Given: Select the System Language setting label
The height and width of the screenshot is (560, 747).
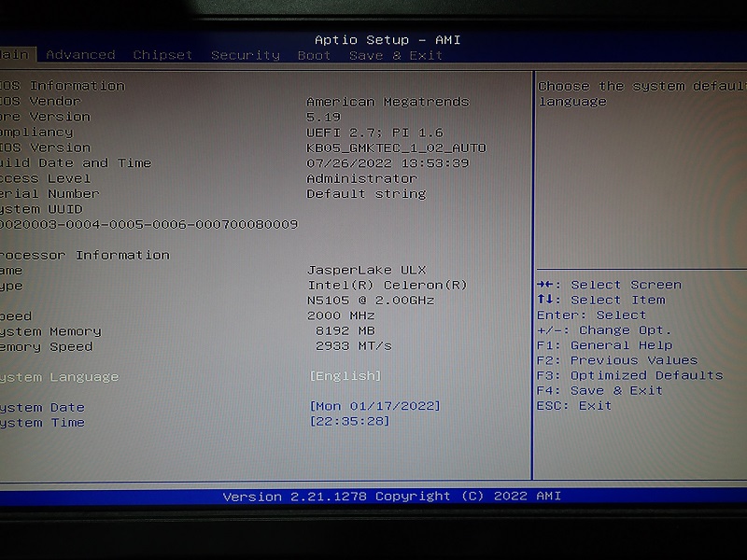Looking at the screenshot, I should (x=60, y=377).
